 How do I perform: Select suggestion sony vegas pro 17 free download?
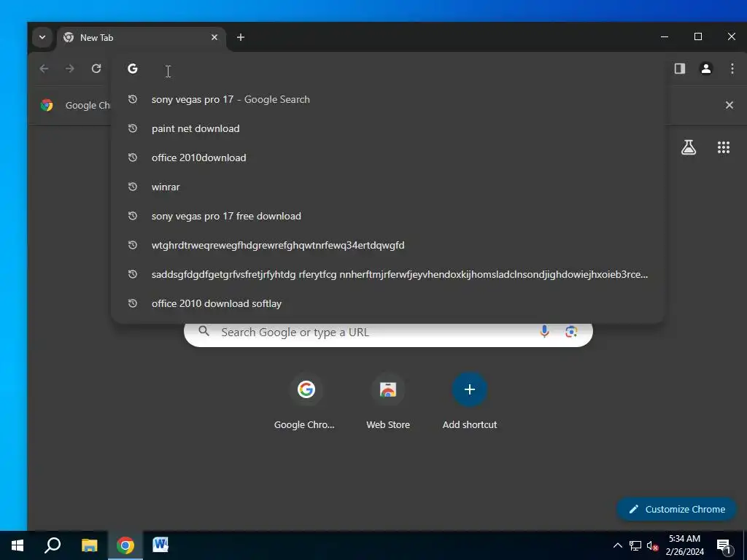click(387, 216)
